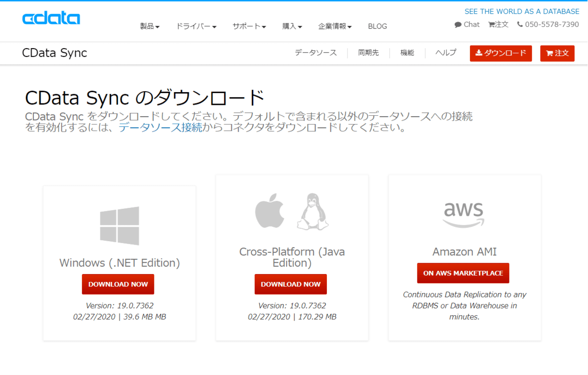Expand the 製品 dropdown menu
Screen dimensions: 588x375
[x=150, y=26]
